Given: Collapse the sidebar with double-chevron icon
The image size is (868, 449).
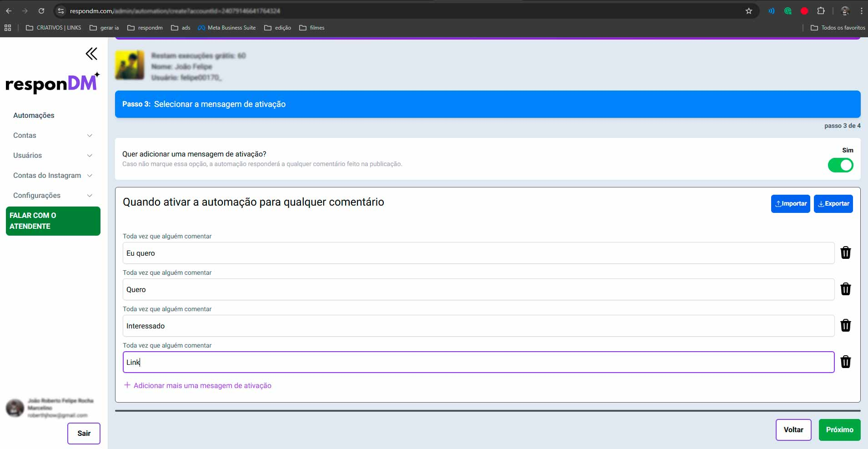Looking at the screenshot, I should 91,54.
